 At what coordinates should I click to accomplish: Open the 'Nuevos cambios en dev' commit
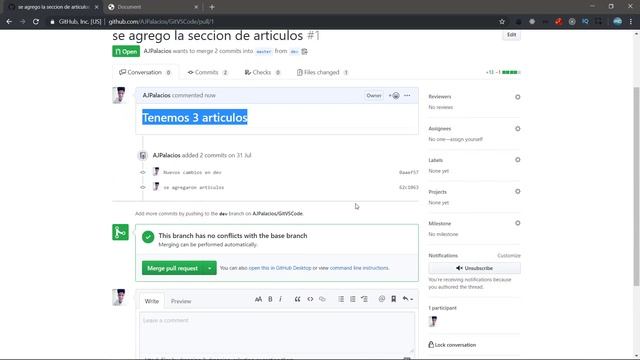tap(192, 172)
